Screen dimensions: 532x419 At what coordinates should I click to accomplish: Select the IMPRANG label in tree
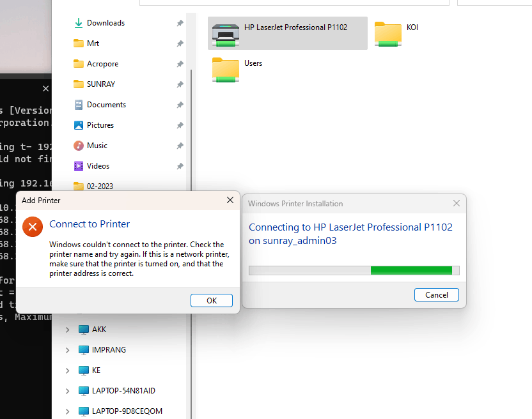pyautogui.click(x=109, y=350)
